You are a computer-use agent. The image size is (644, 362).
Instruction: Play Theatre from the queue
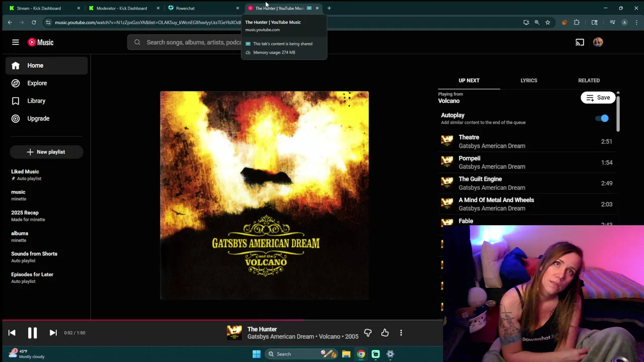(x=527, y=141)
